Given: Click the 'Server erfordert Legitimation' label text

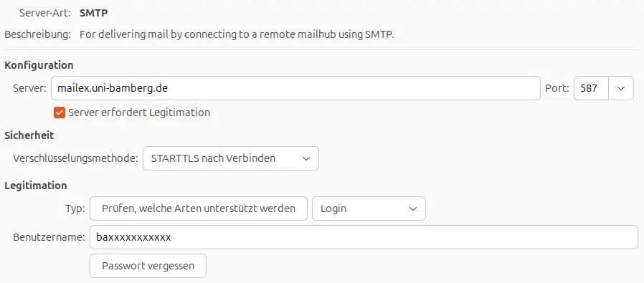Looking at the screenshot, I should point(139,112).
